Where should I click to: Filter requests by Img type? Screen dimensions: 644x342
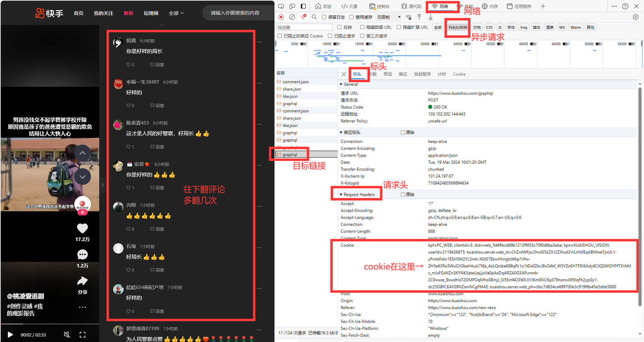[x=524, y=27]
